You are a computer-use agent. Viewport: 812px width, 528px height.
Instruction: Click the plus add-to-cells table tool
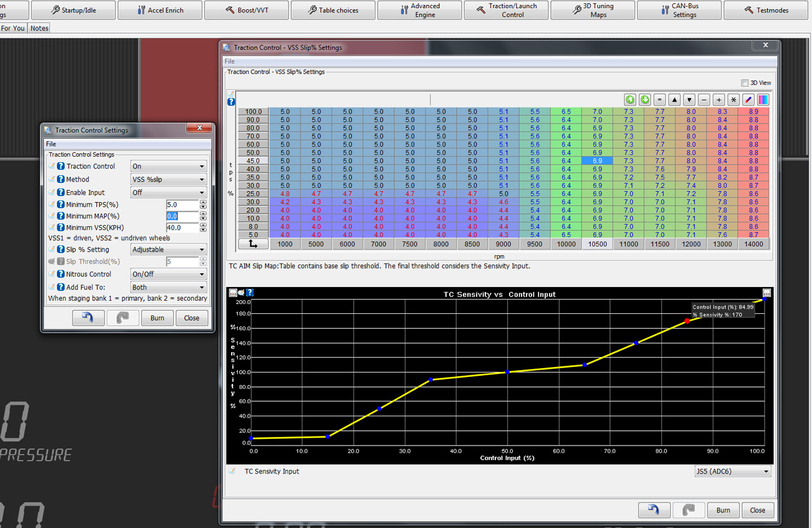718,100
